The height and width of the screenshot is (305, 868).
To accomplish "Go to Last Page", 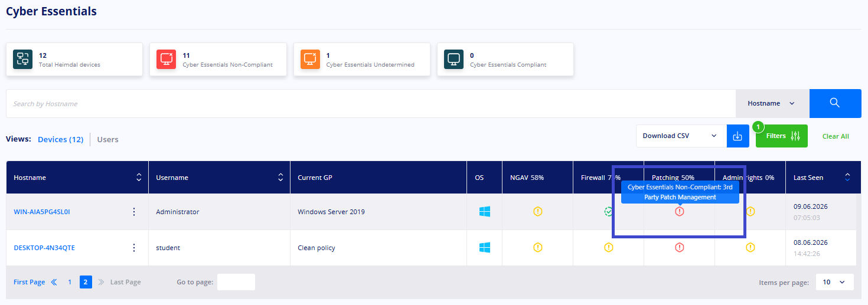I will [x=126, y=282].
